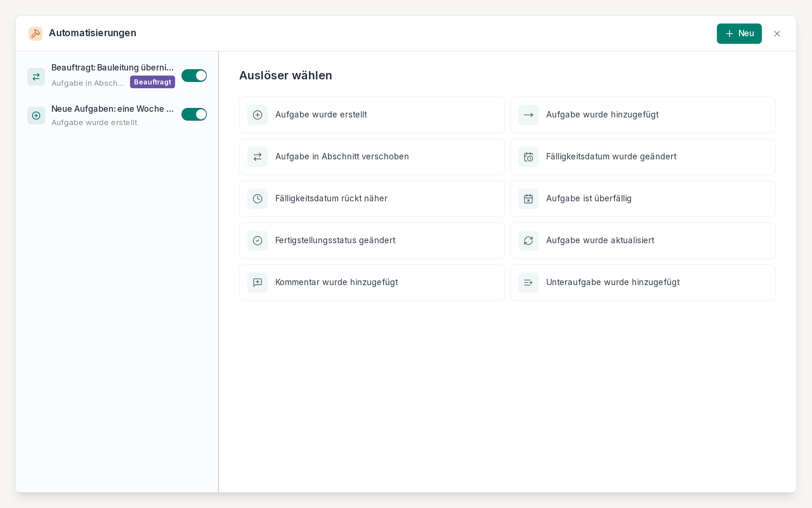Click sidebar subtitle 'Aufgabe wurde erstellt'
This screenshot has height=508, width=812.
94,123
